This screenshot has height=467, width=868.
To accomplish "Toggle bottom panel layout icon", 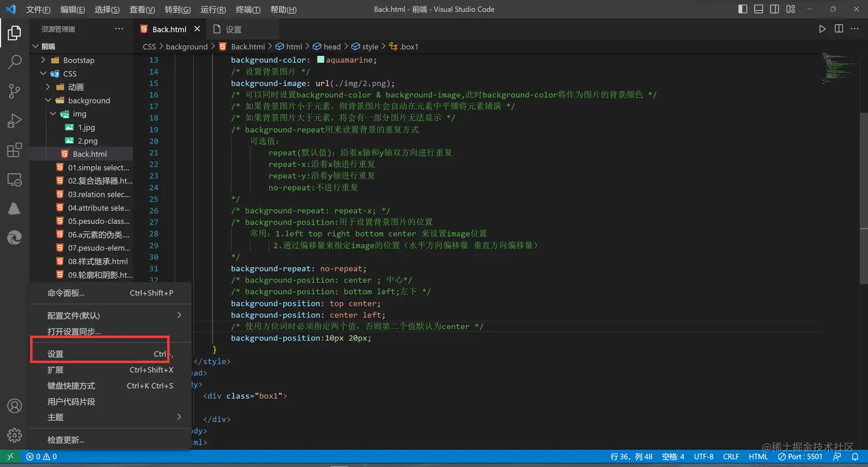I will coord(758,9).
